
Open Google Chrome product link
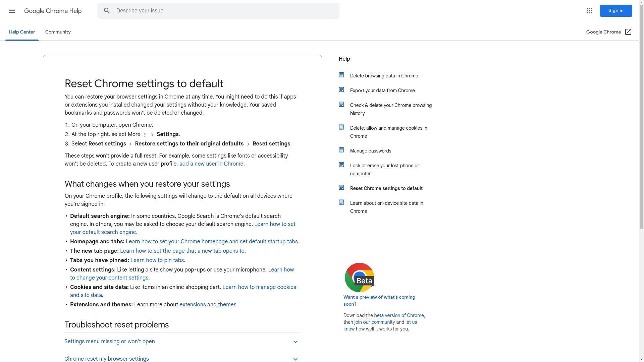pyautogui.click(x=609, y=32)
